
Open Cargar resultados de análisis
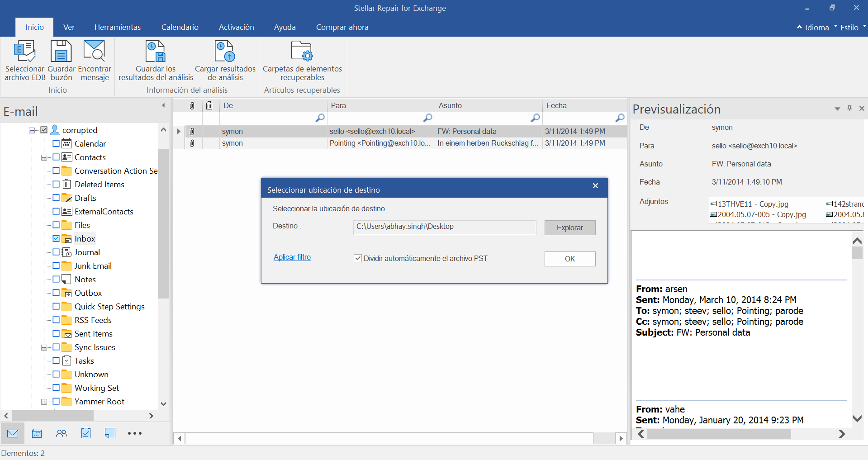(x=224, y=61)
